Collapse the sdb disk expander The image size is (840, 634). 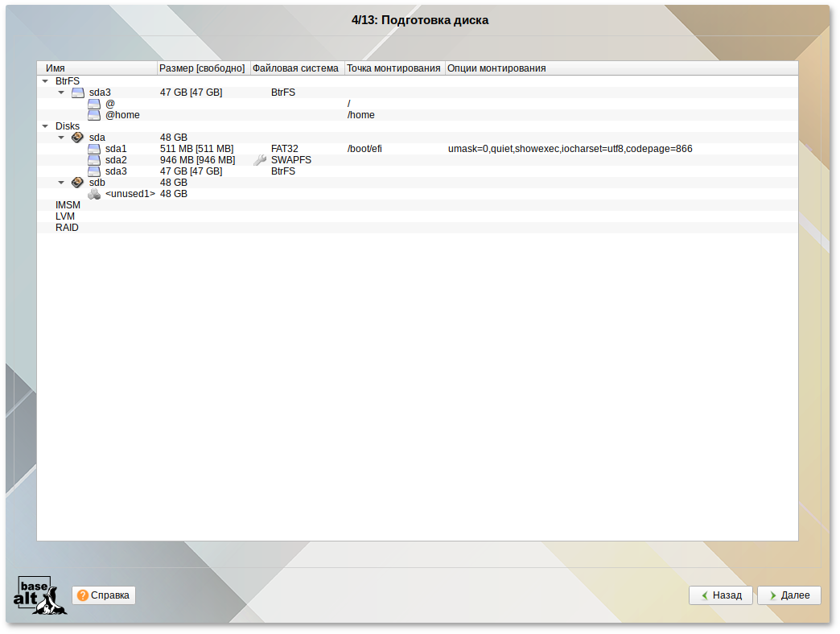(x=61, y=182)
